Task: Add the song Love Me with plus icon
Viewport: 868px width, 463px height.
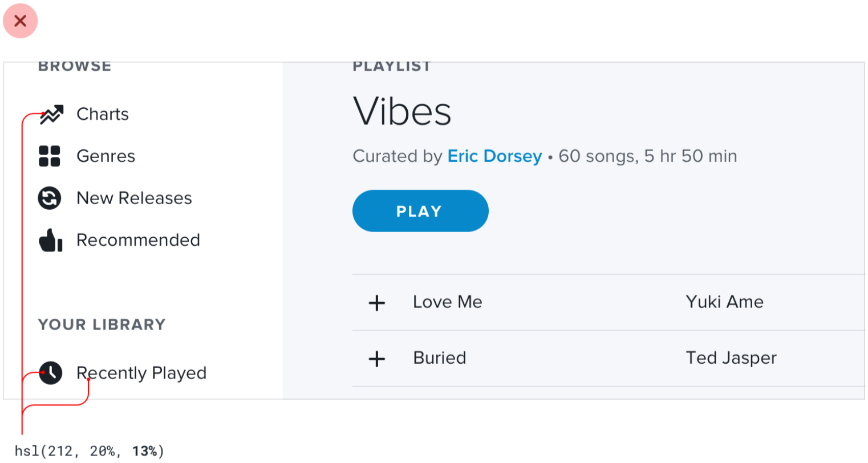Action: pos(377,303)
